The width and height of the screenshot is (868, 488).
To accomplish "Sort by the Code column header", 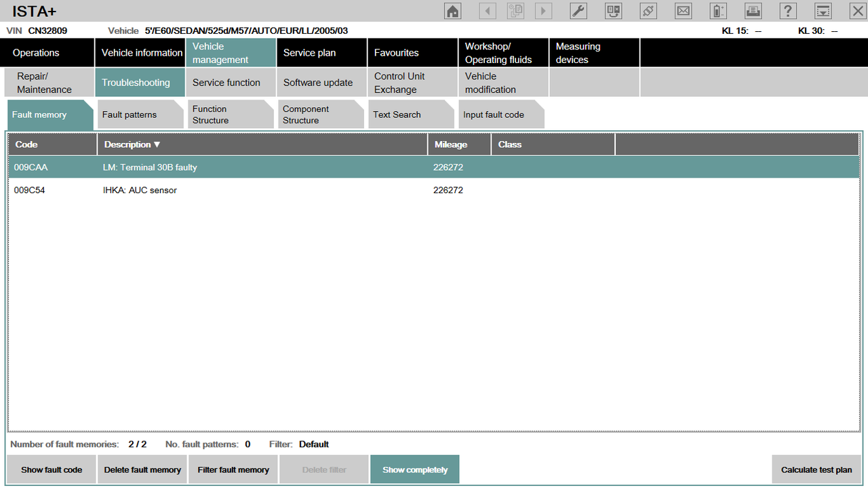I will tap(53, 144).
